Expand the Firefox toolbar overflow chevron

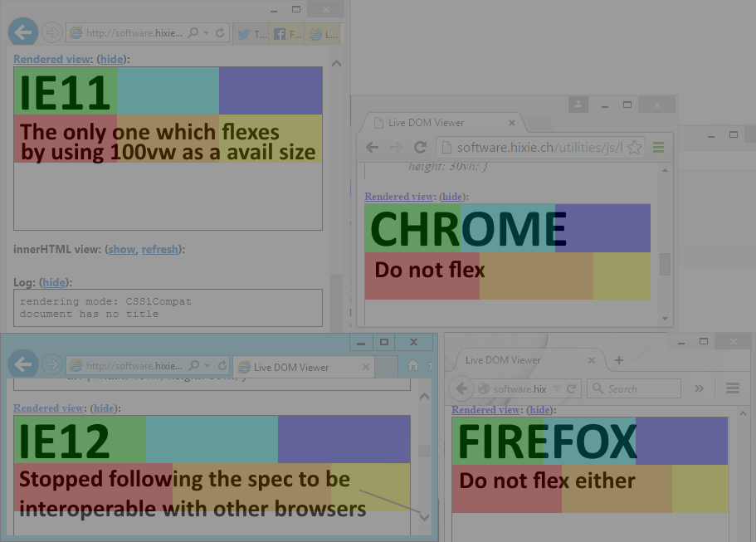pos(699,388)
